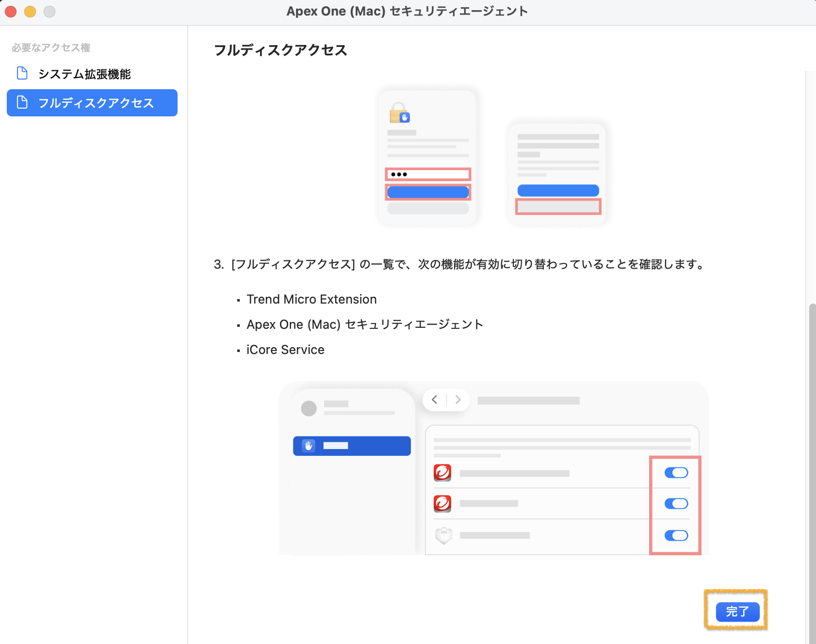
Task: Click the gray user avatar circle
Action: [309, 408]
